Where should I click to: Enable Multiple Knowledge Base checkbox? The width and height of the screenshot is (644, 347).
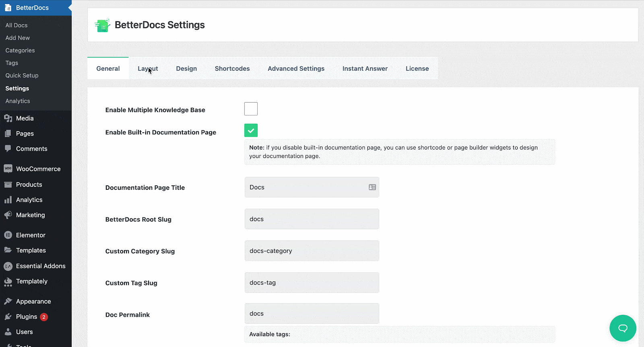point(251,109)
